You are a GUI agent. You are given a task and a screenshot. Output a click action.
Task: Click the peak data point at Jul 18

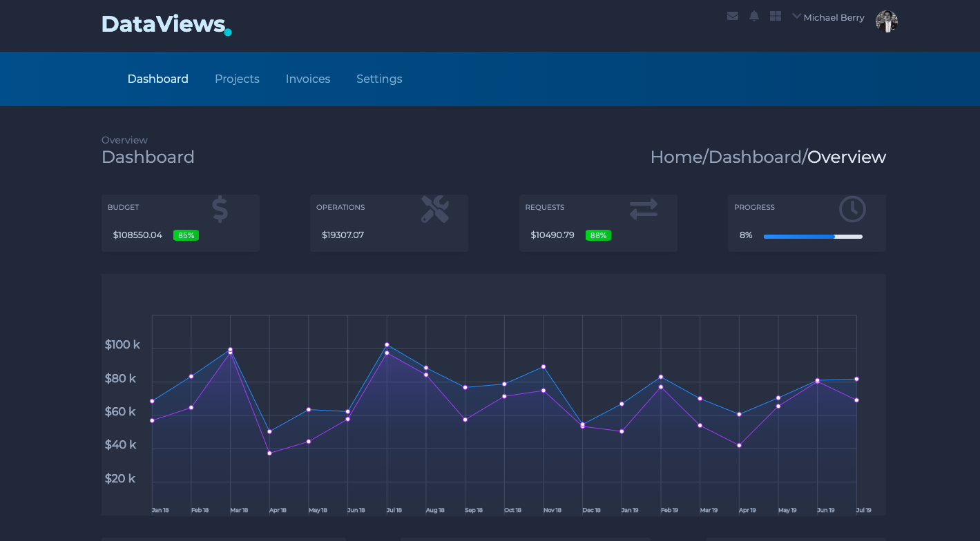click(387, 344)
